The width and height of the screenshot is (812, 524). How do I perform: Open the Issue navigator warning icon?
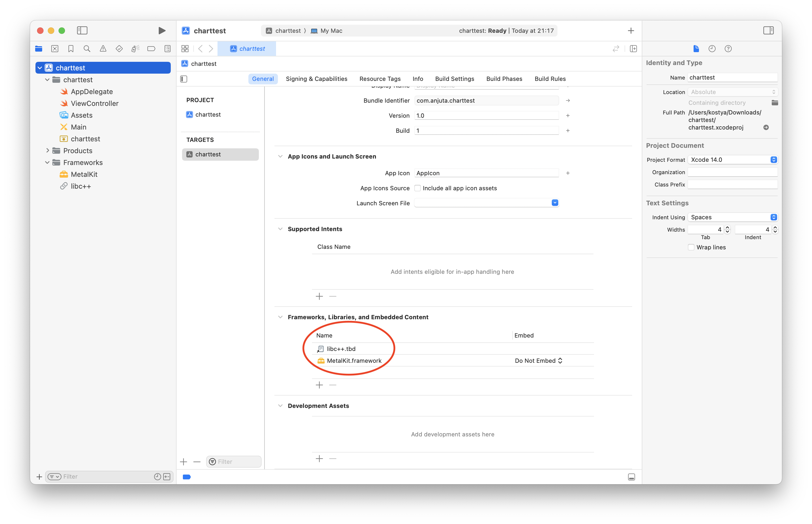tap(103, 49)
